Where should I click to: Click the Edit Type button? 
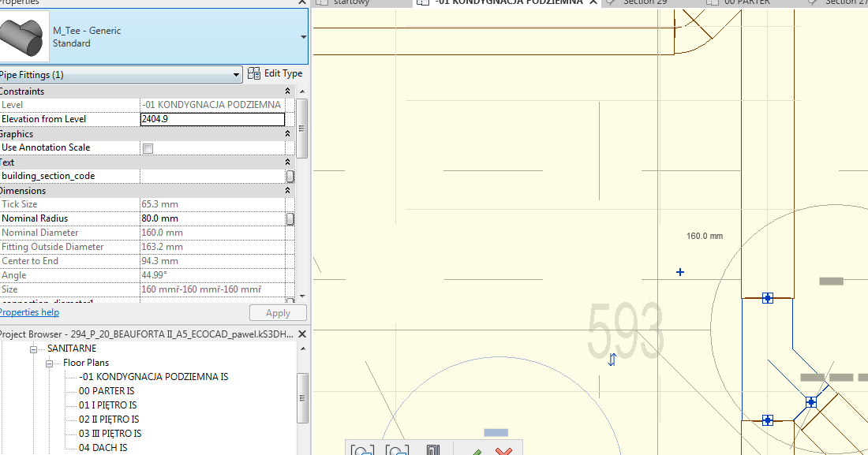point(275,73)
